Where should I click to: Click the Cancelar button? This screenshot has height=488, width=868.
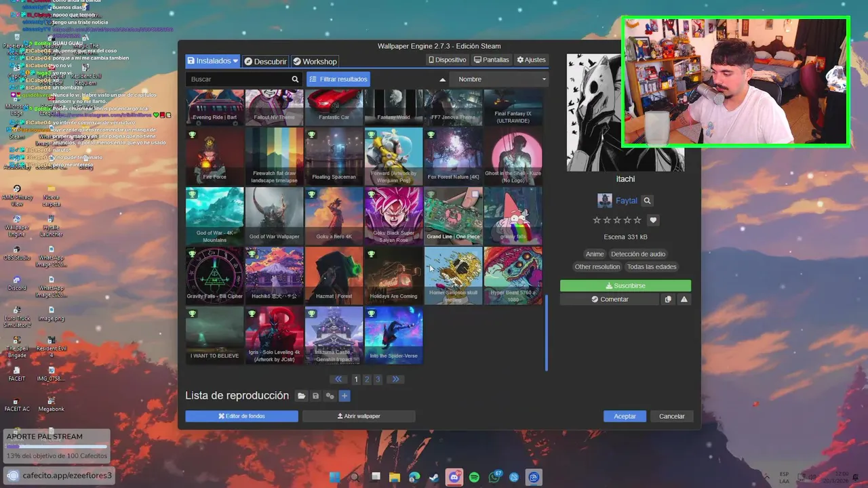tap(672, 416)
